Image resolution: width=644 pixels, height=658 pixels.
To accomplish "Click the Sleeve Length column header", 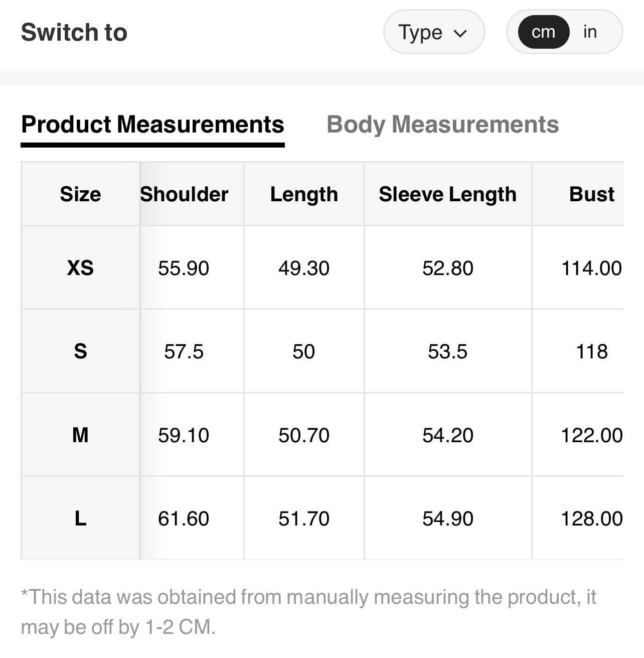I will (447, 194).
